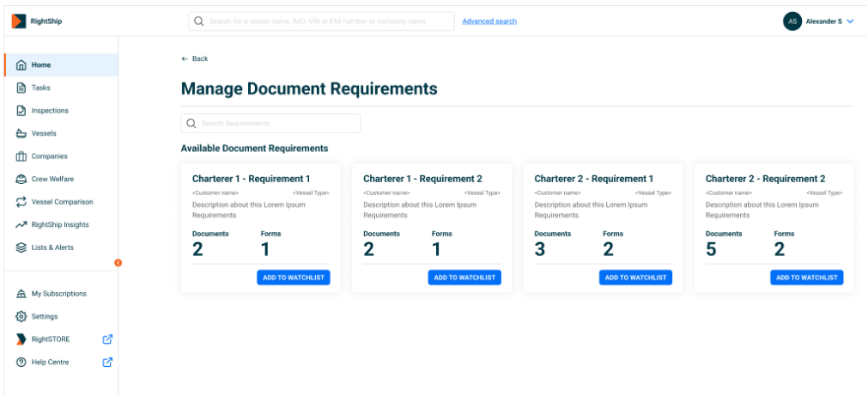Click Documents count 5 in Charterer 2 - Requirement 2
This screenshot has height=397, width=868.
tap(712, 250)
